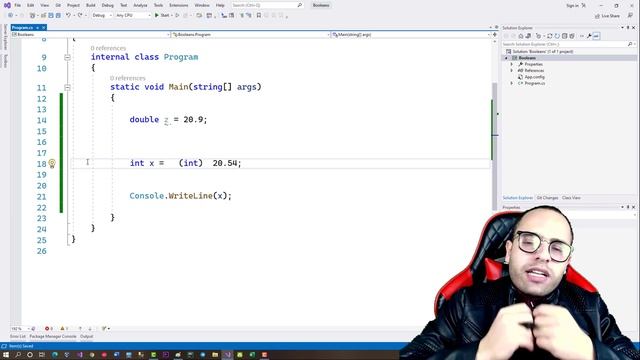Click the taskbar search icon
The width and height of the screenshot is (640, 360).
(18, 355)
